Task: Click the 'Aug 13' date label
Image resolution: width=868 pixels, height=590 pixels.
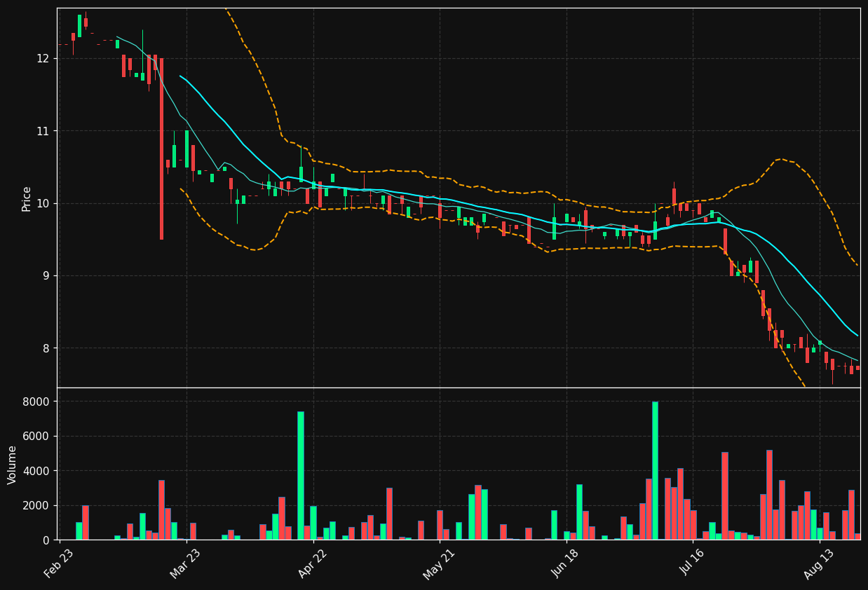Action: [819, 563]
